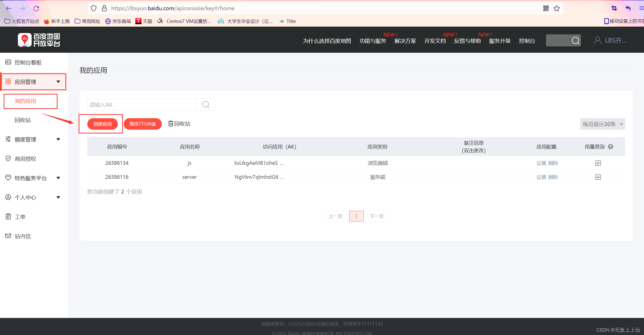Open the 开发文档 navigation menu
Screen dimensions: 644x335
point(435,41)
